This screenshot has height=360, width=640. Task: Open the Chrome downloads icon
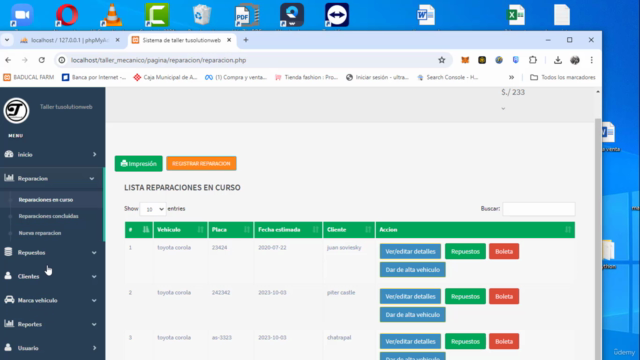click(558, 60)
